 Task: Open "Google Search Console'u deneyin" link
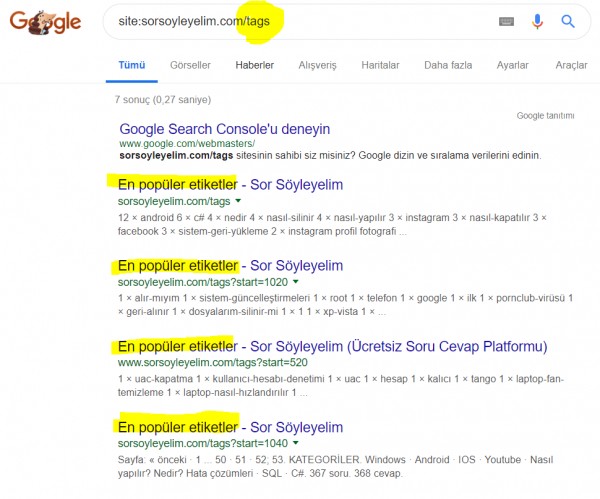224,129
